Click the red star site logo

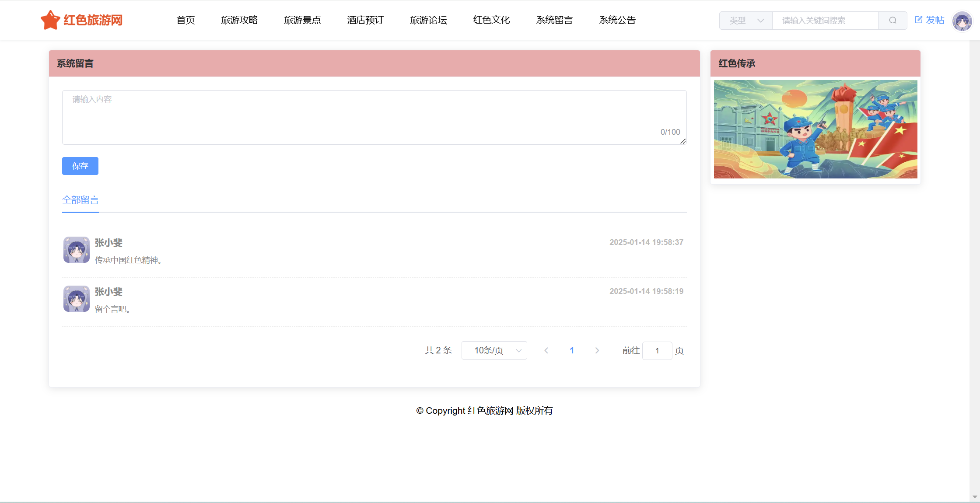tap(50, 20)
